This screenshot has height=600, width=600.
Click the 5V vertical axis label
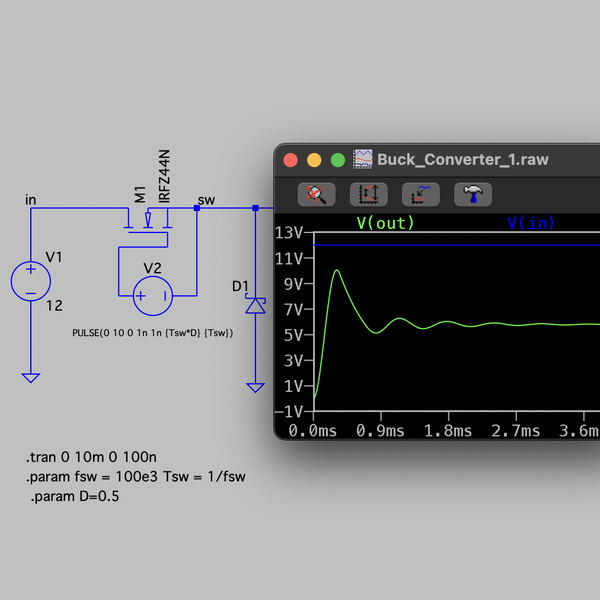(293, 335)
